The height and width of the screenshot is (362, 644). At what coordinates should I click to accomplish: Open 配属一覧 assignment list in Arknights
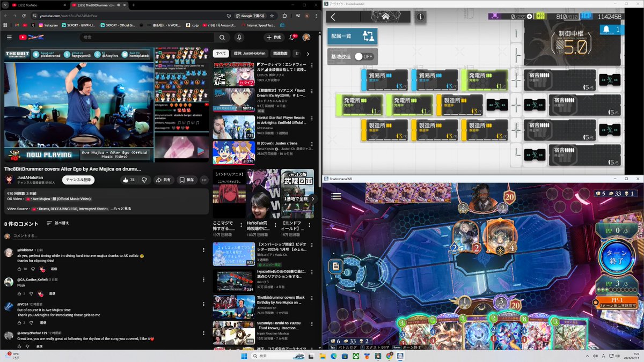(x=352, y=36)
